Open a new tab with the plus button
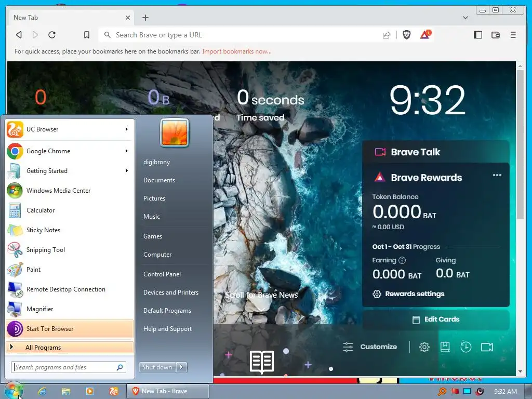Viewport: 532px width, 399px height. [x=145, y=18]
